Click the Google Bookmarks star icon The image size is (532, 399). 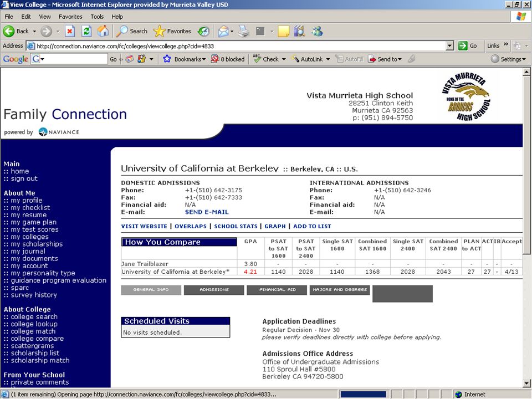[167, 59]
